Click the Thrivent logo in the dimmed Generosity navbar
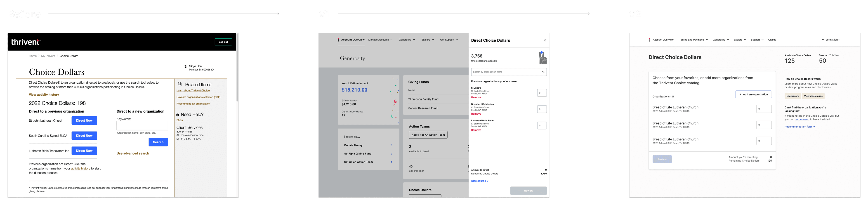Screen dimensions: 868x205 coord(338,40)
